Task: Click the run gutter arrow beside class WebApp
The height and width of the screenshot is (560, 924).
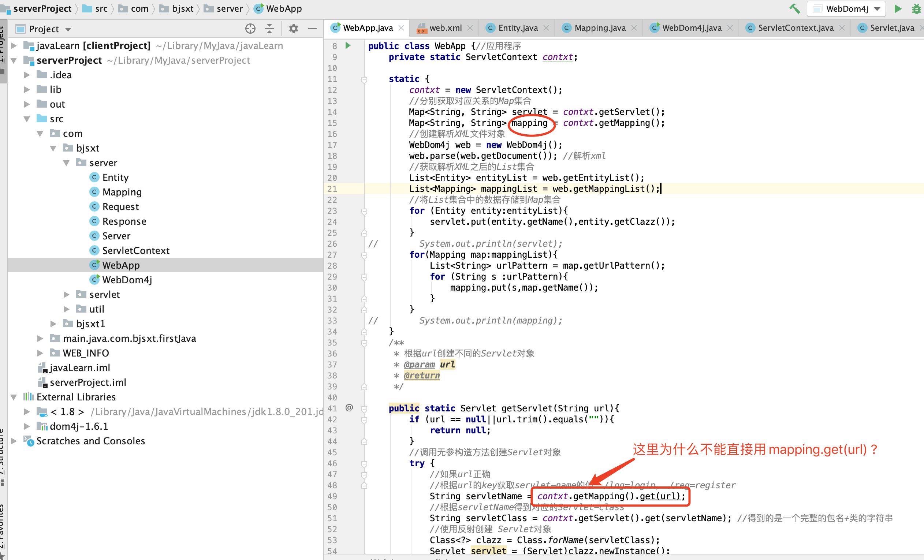Action: [x=348, y=46]
